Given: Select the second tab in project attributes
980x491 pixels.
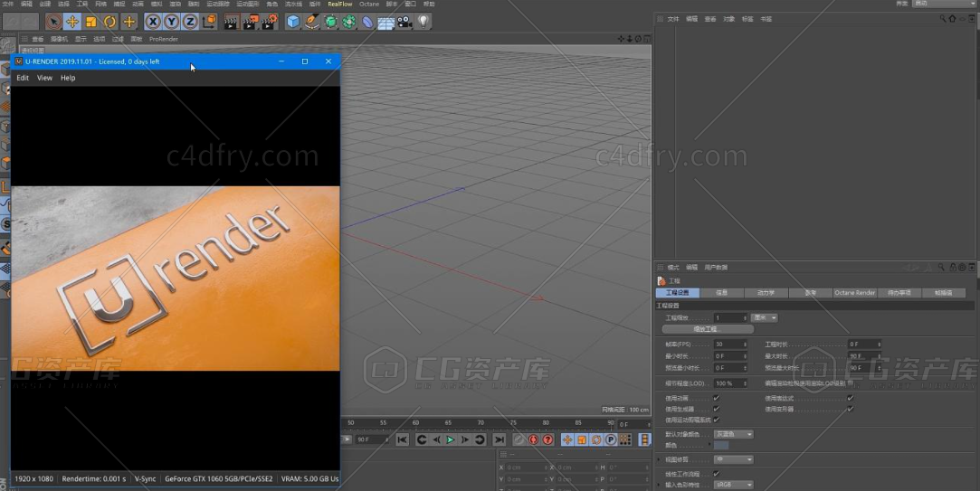Looking at the screenshot, I should coord(722,292).
